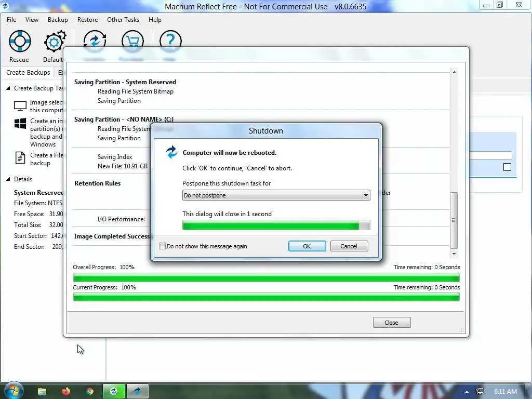Open the Backup menu
The image size is (532, 399).
[x=58, y=20]
